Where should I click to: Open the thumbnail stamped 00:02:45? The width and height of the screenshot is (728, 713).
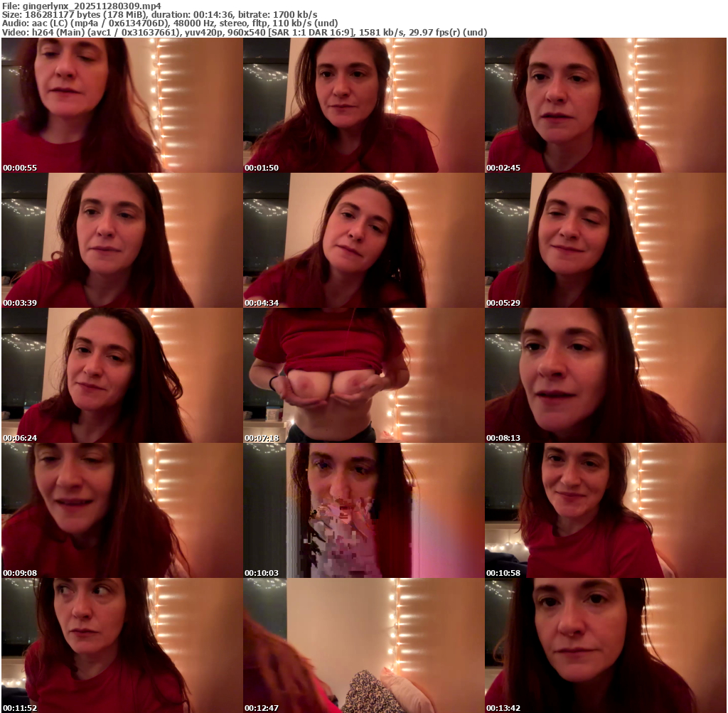(606, 105)
